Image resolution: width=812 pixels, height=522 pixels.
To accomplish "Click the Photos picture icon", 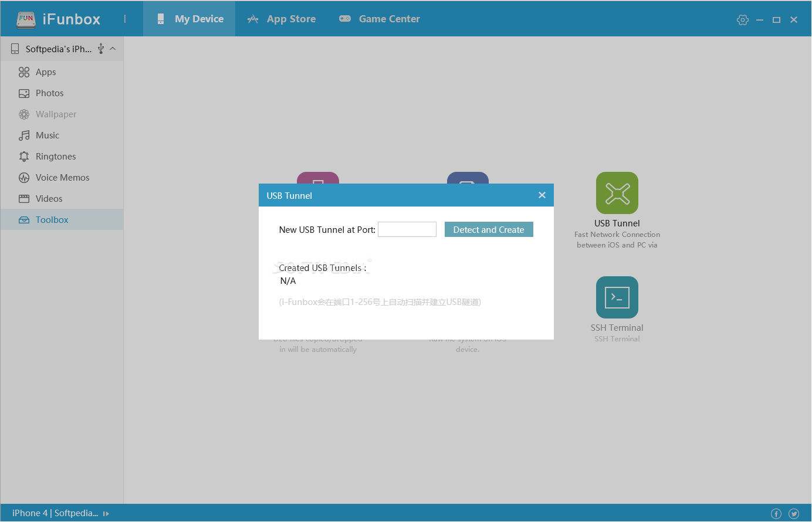I will click(x=24, y=93).
